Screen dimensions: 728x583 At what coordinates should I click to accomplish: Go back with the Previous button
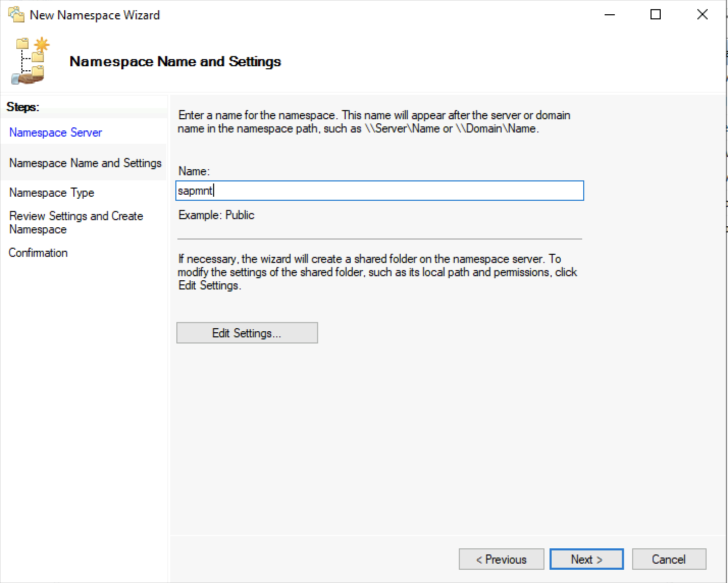[x=502, y=559]
